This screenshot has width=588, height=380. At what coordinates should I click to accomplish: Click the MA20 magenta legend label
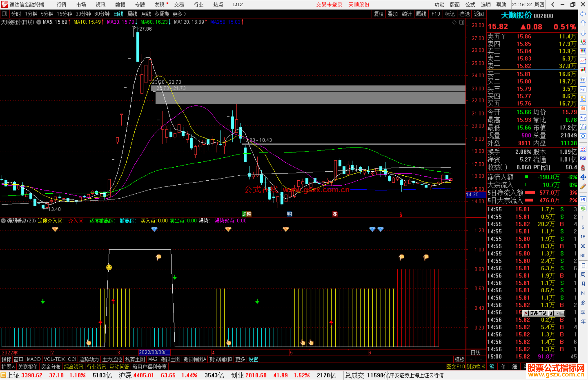point(120,22)
